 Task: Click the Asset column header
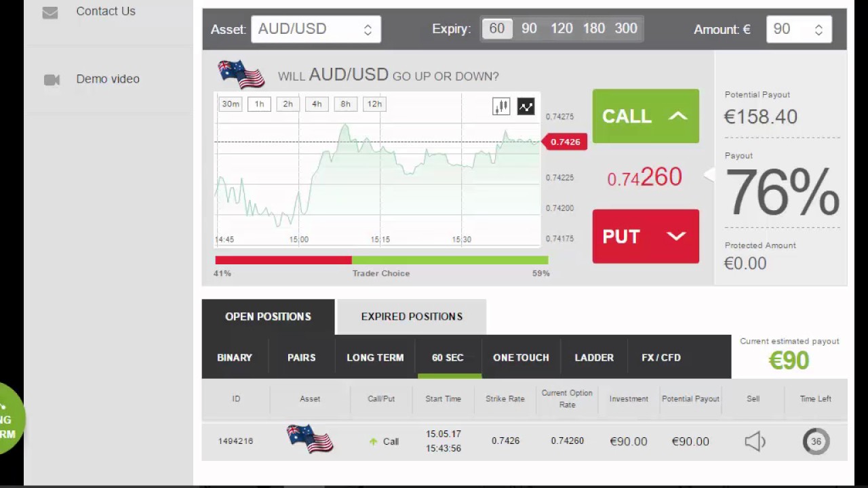pos(310,399)
